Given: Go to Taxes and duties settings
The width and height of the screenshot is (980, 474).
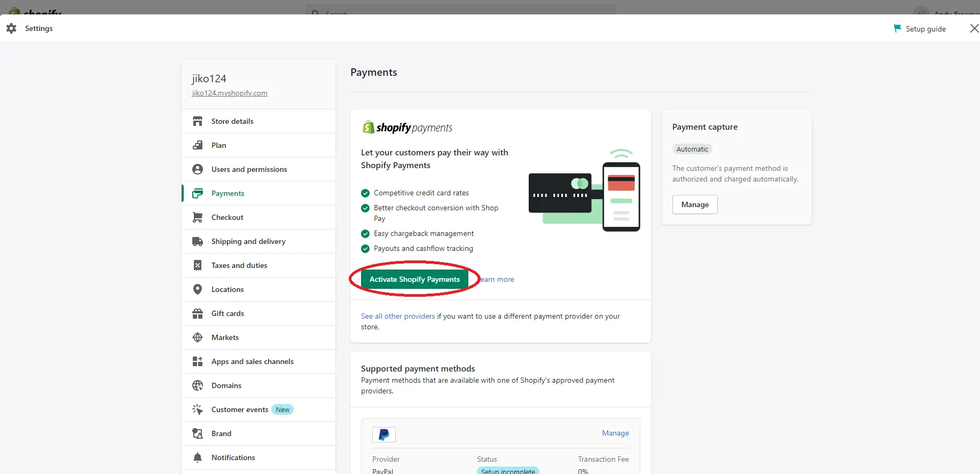Looking at the screenshot, I should click(x=239, y=265).
